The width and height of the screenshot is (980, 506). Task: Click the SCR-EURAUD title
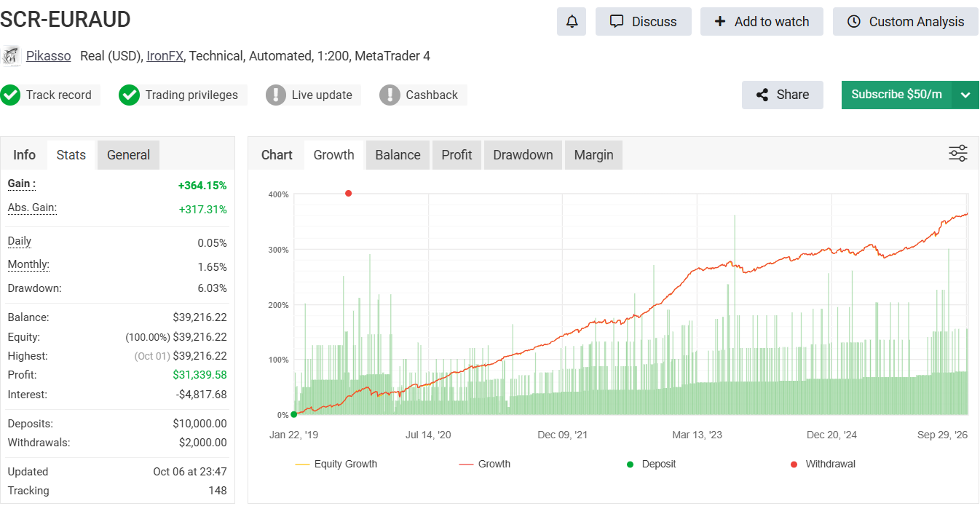(x=66, y=20)
